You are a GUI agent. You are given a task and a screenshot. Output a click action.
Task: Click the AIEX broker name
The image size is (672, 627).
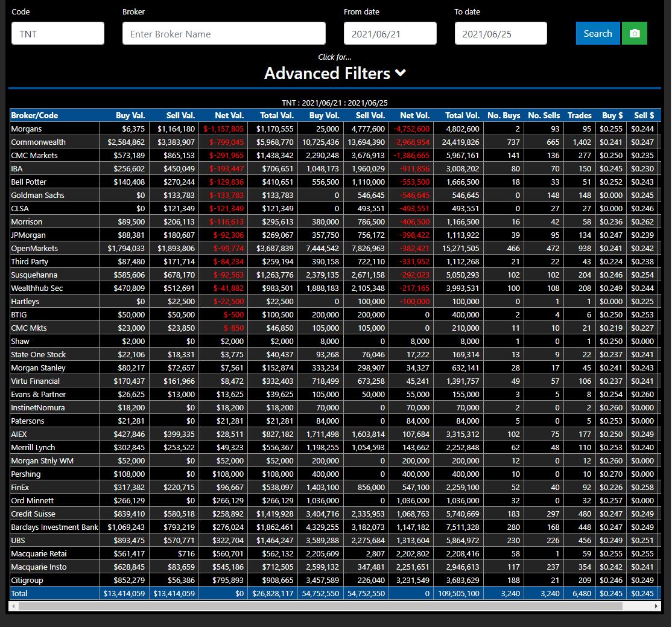(19, 434)
